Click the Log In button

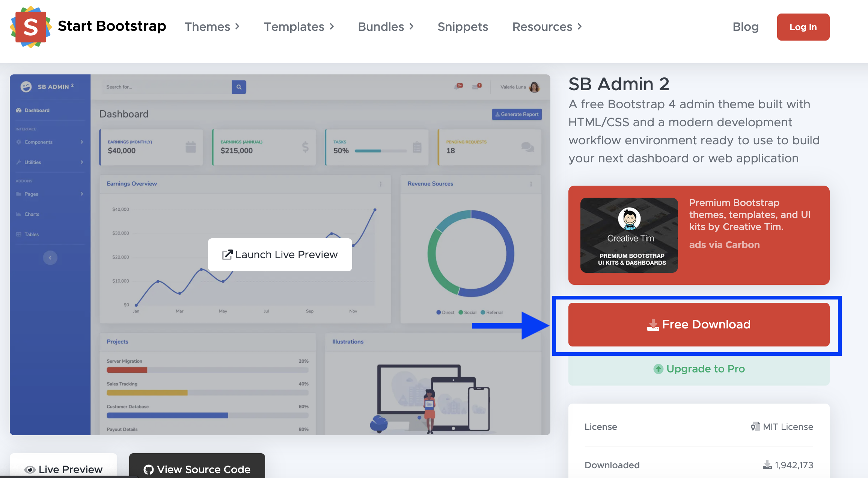[803, 27]
